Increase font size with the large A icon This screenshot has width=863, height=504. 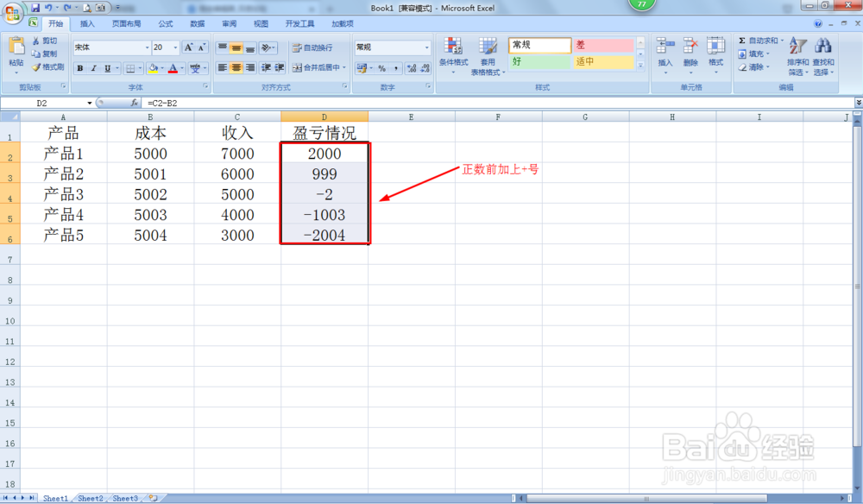[189, 47]
